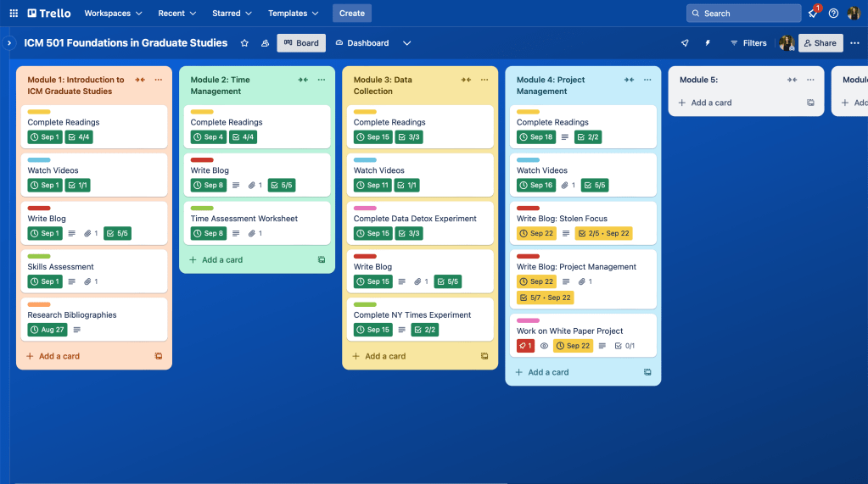Switch to the Dashboard view

click(362, 43)
